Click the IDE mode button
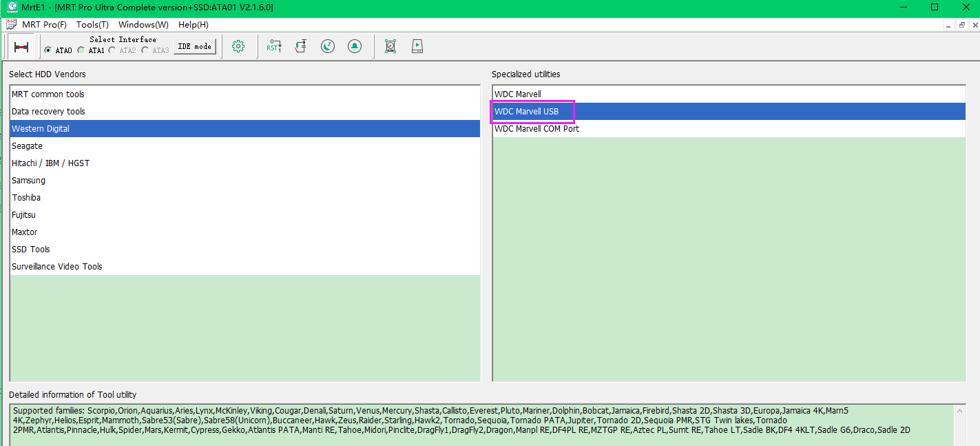Viewport: 980px width, 446px height. [x=195, y=46]
